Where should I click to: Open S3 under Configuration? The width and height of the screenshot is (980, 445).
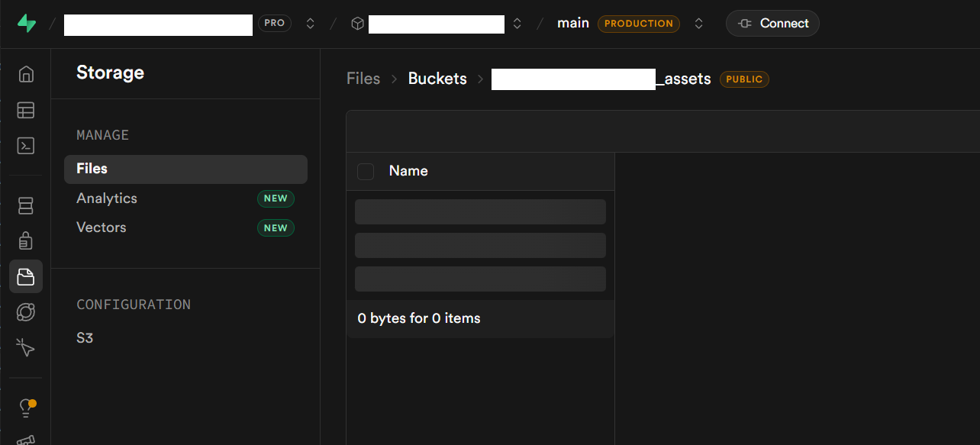[85, 337]
